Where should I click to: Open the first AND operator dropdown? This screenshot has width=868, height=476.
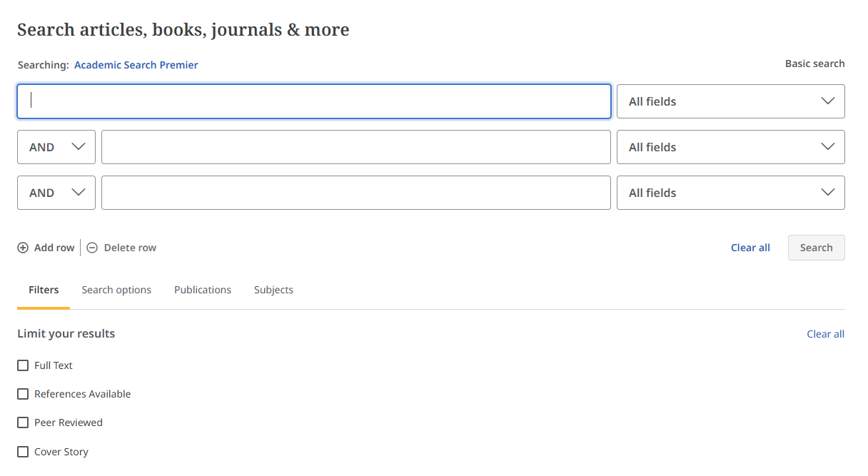pos(56,146)
